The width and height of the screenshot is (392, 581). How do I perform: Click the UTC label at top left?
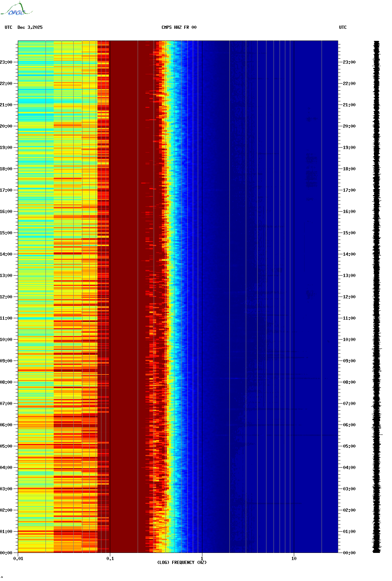(x=9, y=27)
